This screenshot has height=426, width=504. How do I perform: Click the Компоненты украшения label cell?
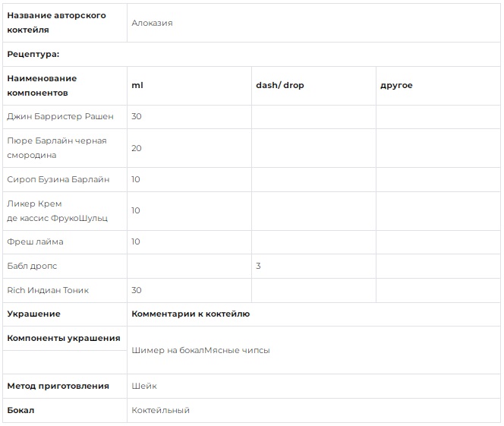[65, 338]
